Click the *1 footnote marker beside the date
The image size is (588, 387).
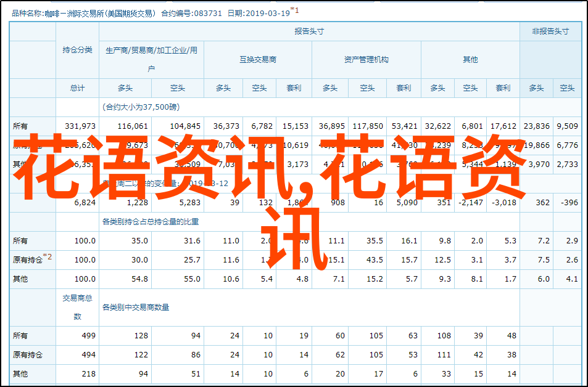point(295,10)
